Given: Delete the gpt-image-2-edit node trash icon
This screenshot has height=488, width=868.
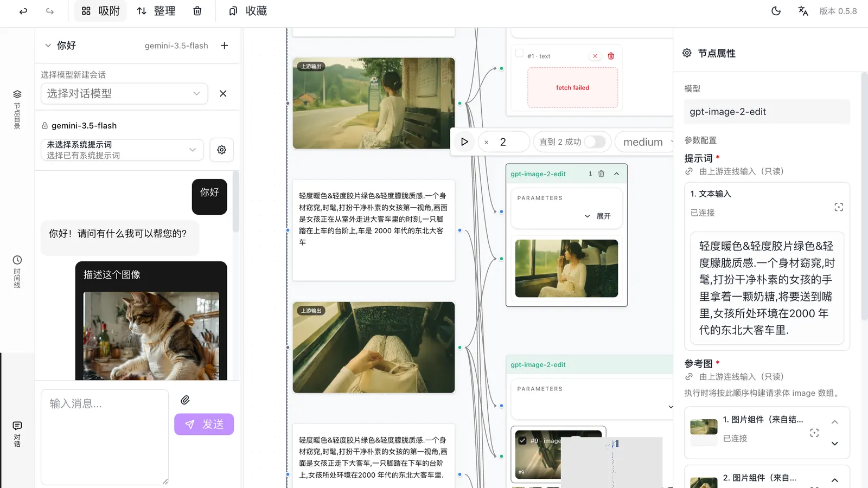Looking at the screenshot, I should [x=601, y=174].
